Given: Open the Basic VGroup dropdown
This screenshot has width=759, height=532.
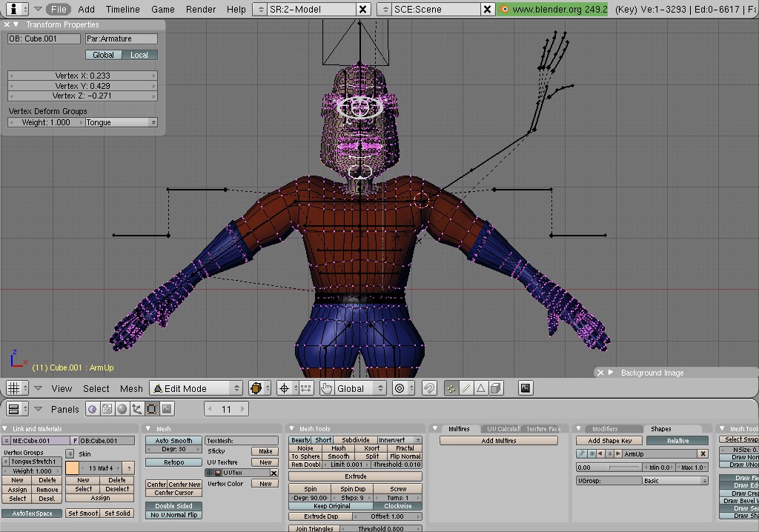Looking at the screenshot, I should (x=675, y=481).
